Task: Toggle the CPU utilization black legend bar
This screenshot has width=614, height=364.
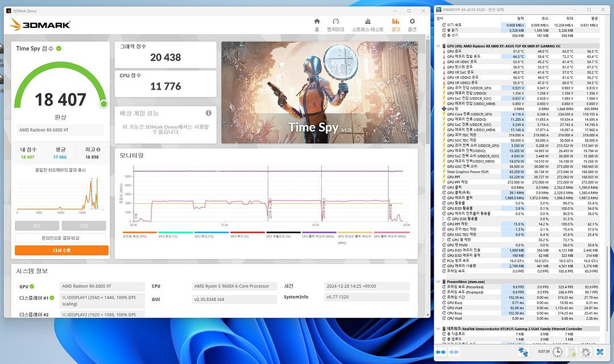Action: 284,232
